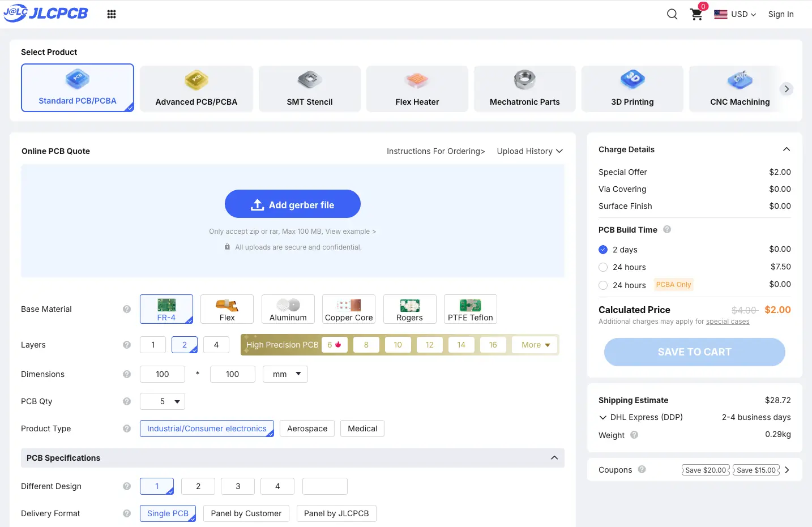Click the search magnifier icon
Viewport: 812px width, 527px height.
672,14
